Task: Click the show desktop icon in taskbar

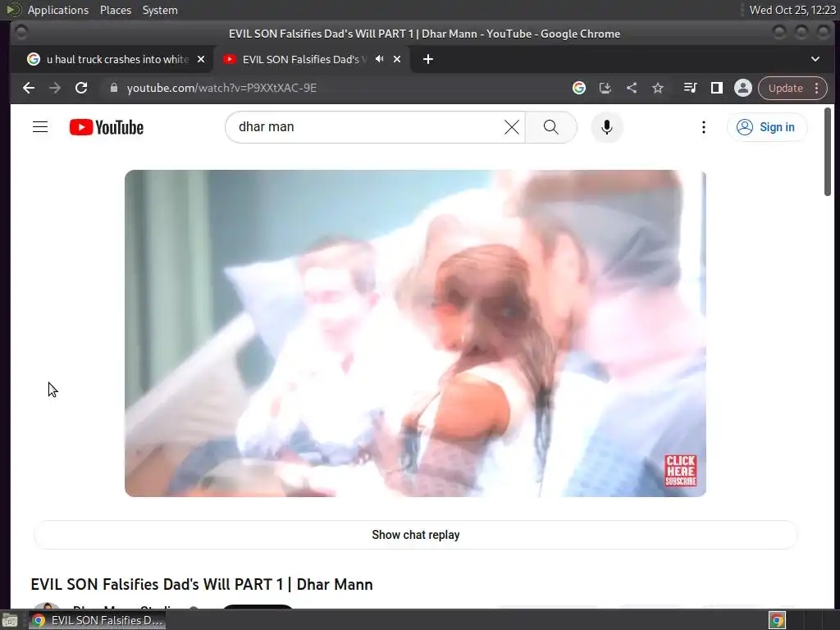Action: tap(10, 620)
